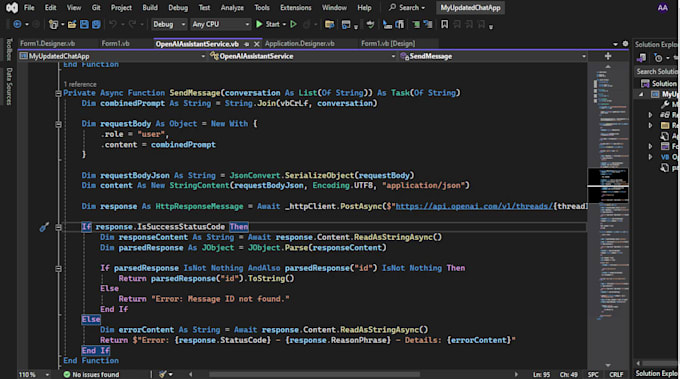Expand the VB file node in Solution Explorer
This screenshot has height=379, width=680.
pyautogui.click(x=650, y=157)
